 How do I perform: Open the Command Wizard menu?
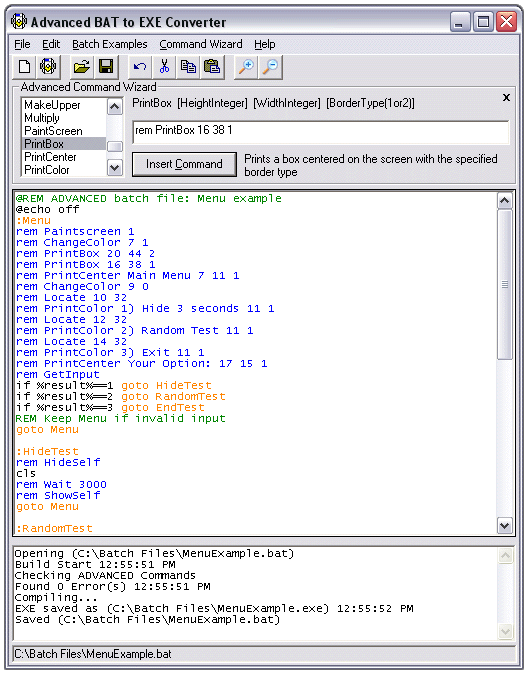click(x=201, y=44)
